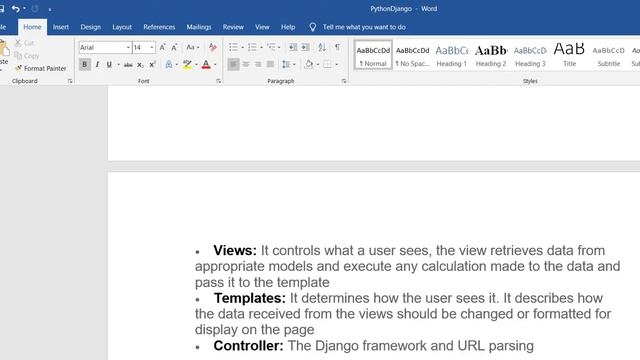Select Align Left
640x360 pixels.
tap(233, 64)
